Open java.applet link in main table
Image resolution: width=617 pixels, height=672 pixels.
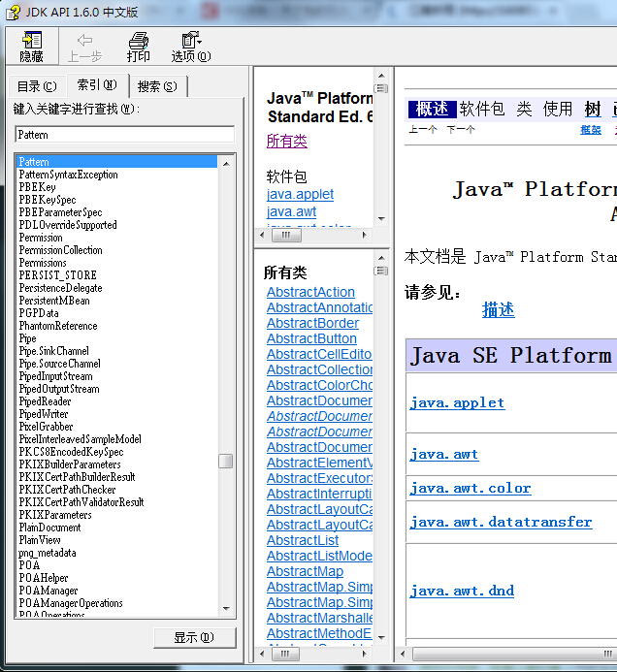coord(458,402)
